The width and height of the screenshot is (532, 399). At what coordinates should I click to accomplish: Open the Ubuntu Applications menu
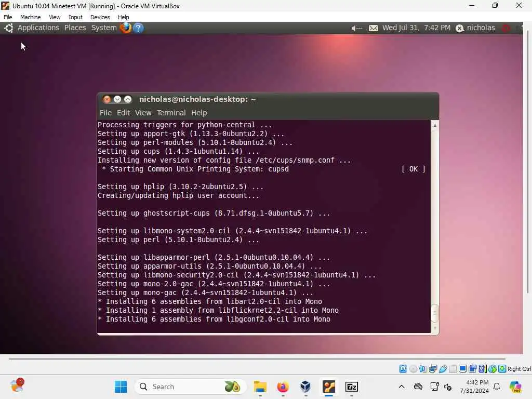(38, 28)
